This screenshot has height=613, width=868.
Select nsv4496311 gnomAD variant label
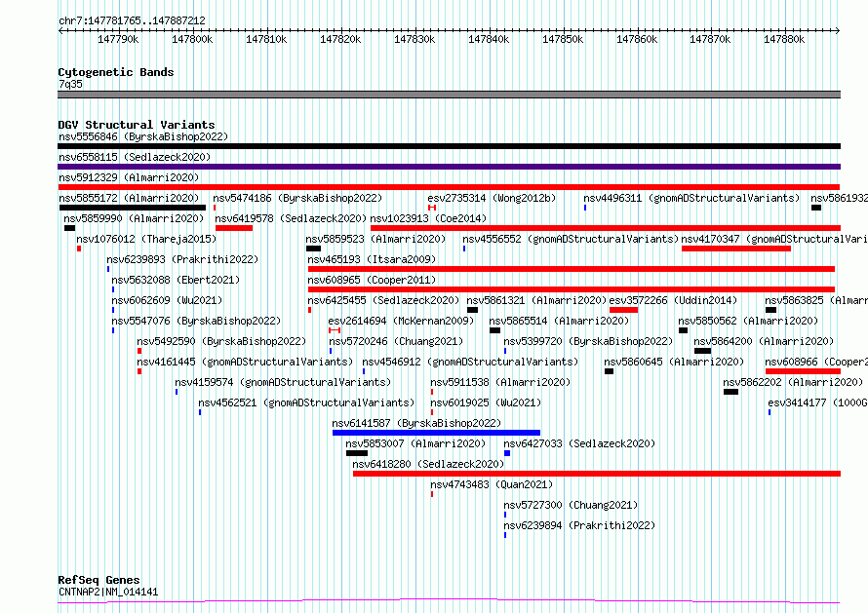pos(691,198)
